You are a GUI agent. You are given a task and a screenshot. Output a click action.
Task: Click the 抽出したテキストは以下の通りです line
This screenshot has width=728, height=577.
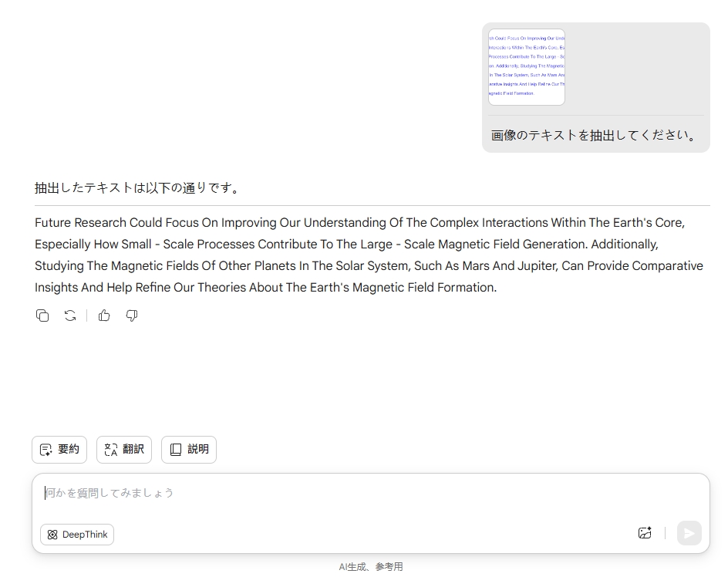tap(137, 187)
